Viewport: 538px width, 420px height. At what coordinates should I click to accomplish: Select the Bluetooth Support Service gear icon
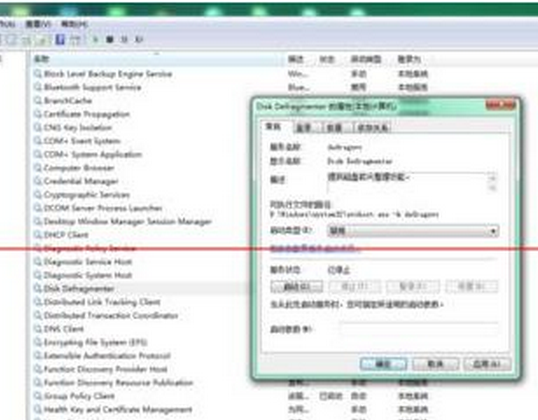37,87
